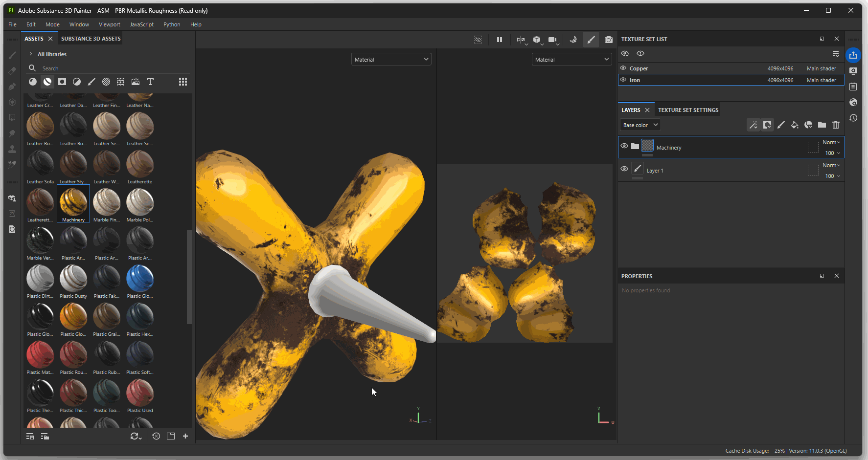The image size is (868, 460).
Task: Expand the All libraries tree
Action: point(31,54)
